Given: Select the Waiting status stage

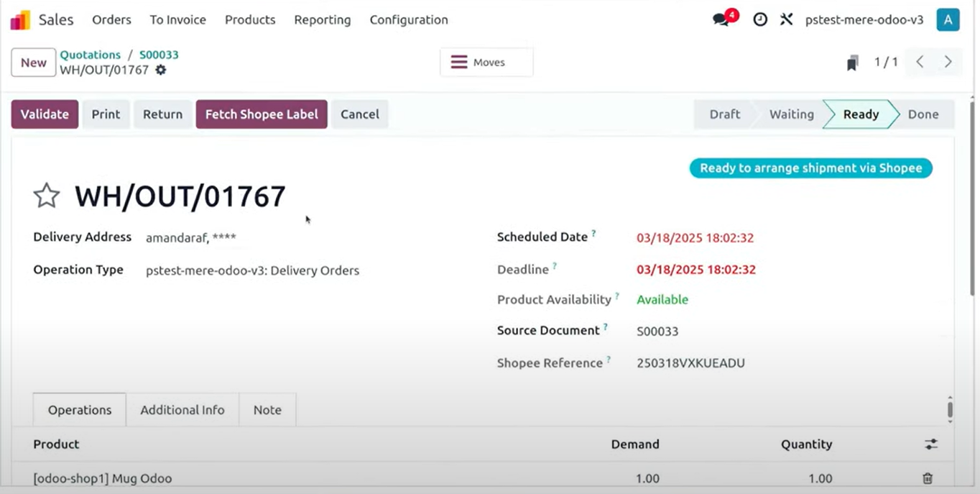Looking at the screenshot, I should coord(791,114).
